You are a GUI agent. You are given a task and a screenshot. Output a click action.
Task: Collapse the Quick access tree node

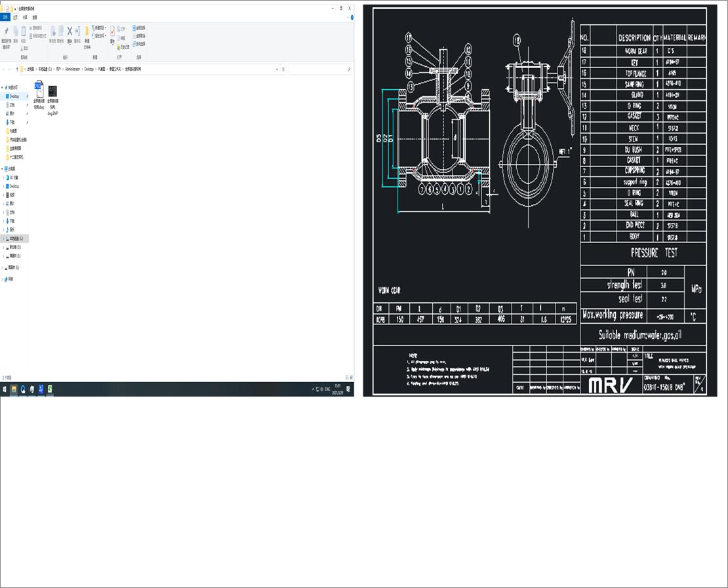point(2,87)
